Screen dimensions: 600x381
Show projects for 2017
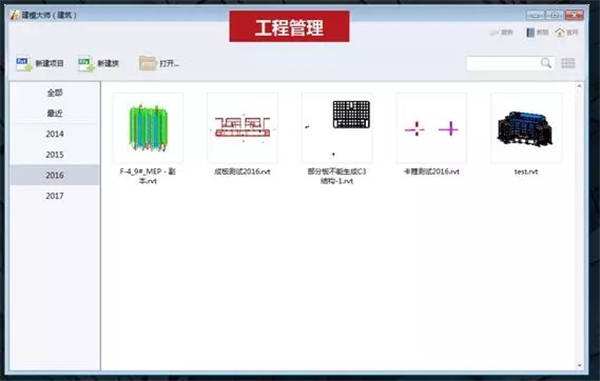55,196
